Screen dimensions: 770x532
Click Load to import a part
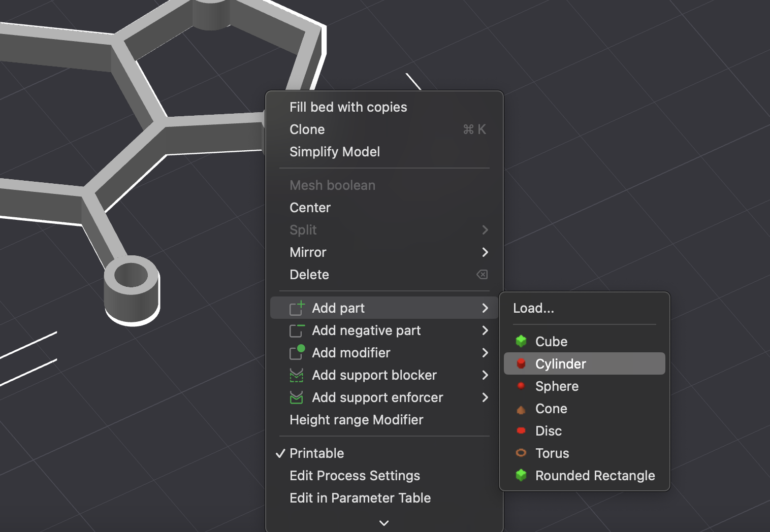[533, 308]
